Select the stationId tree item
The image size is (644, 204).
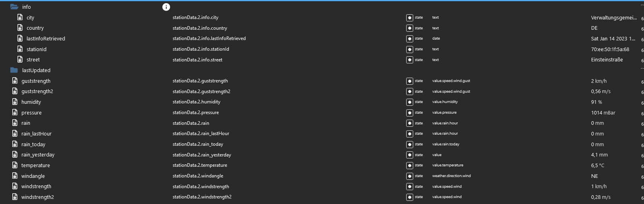click(x=37, y=49)
